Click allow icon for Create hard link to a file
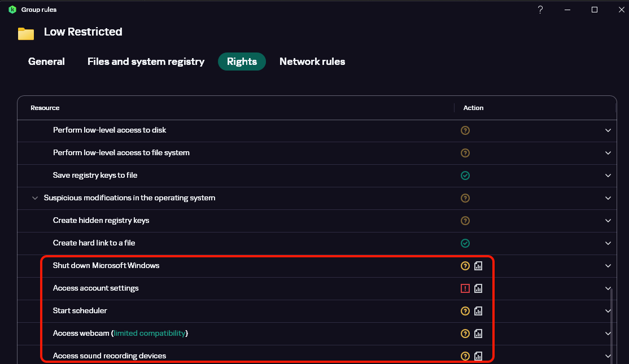 (465, 243)
